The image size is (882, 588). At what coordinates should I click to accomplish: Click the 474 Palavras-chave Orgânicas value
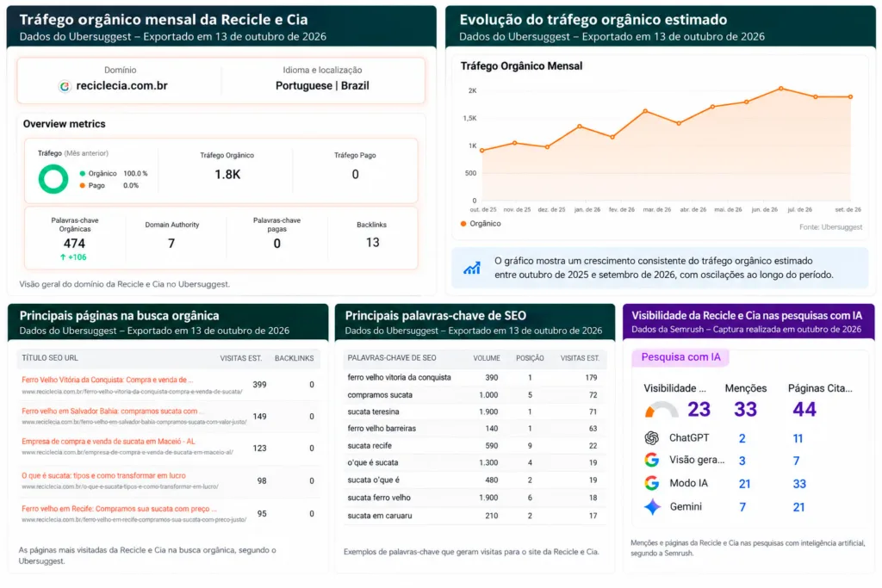click(74, 244)
